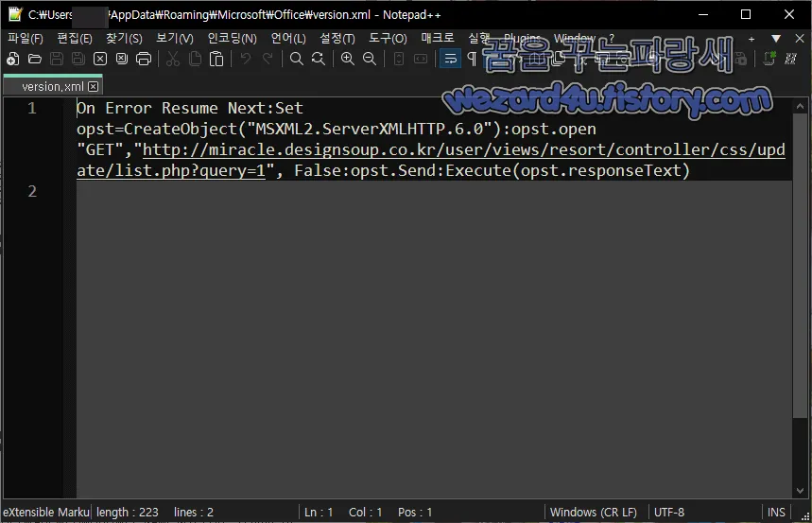The width and height of the screenshot is (812, 523).
Task: Click the X at menu bar's right end
Action: pyautogui.click(x=799, y=39)
